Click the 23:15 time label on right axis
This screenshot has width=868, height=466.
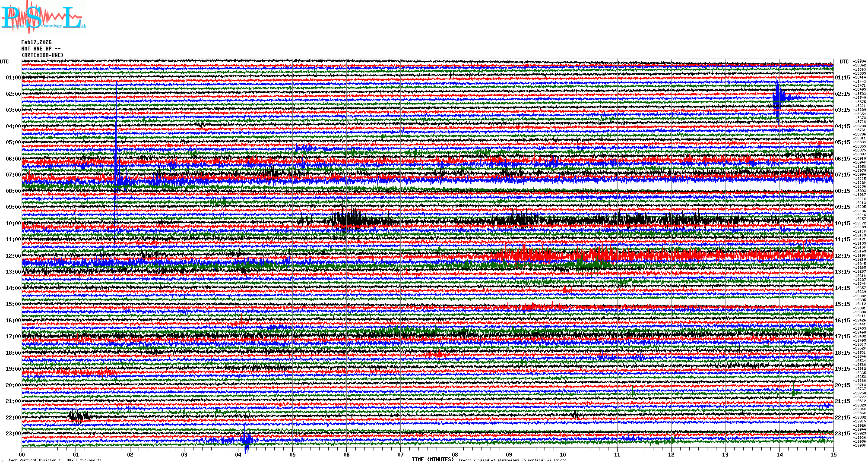[x=842, y=434]
